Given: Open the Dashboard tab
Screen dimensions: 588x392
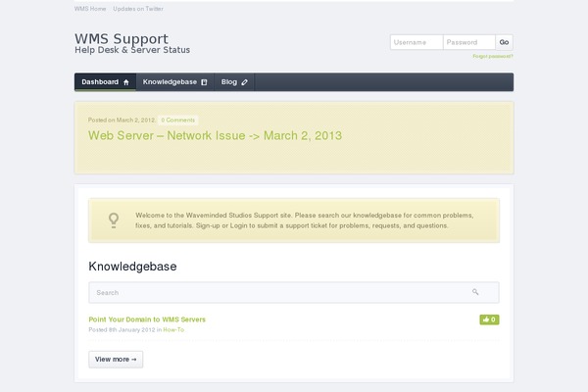Looking at the screenshot, I should coord(106,82).
